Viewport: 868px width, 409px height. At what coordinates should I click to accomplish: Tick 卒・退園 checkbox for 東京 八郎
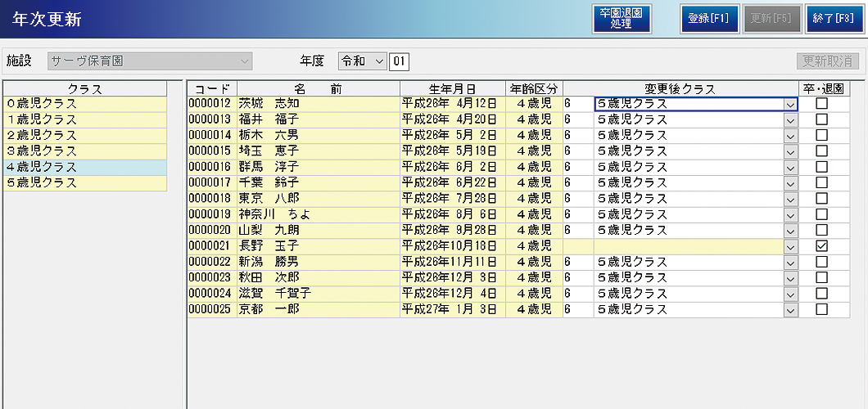click(x=821, y=199)
